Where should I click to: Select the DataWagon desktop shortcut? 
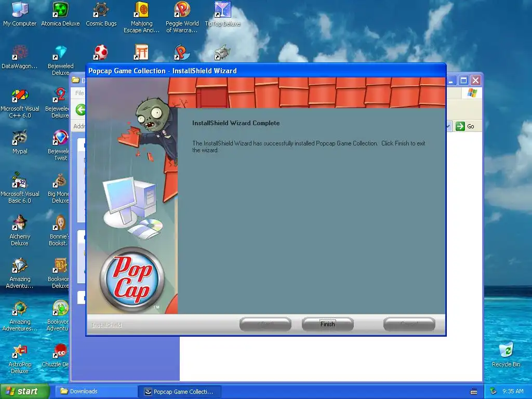[20, 57]
